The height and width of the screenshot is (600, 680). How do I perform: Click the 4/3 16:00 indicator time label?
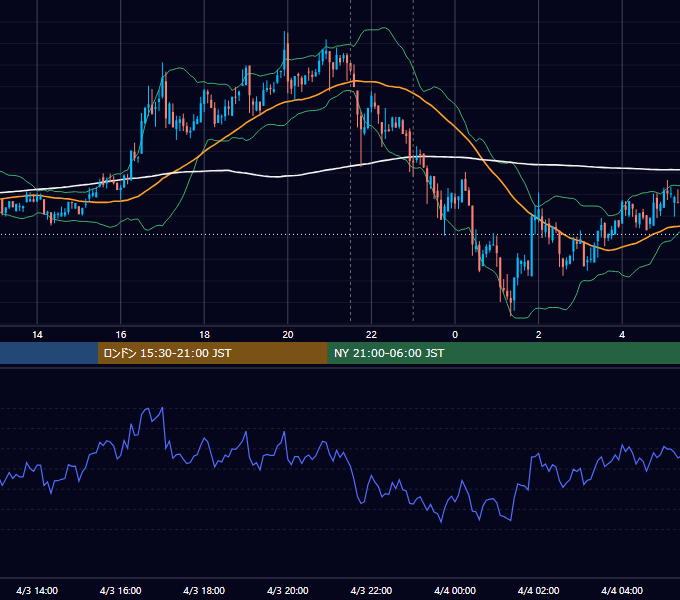pos(121,590)
